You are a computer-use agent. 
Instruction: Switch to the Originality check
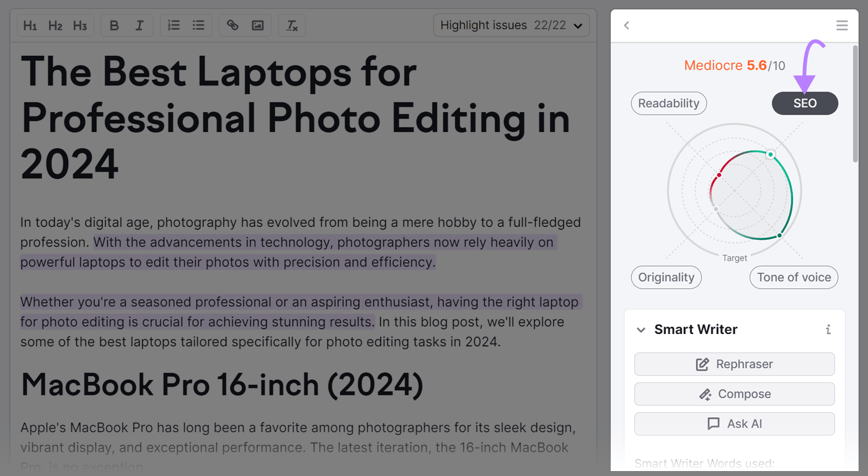(x=666, y=277)
